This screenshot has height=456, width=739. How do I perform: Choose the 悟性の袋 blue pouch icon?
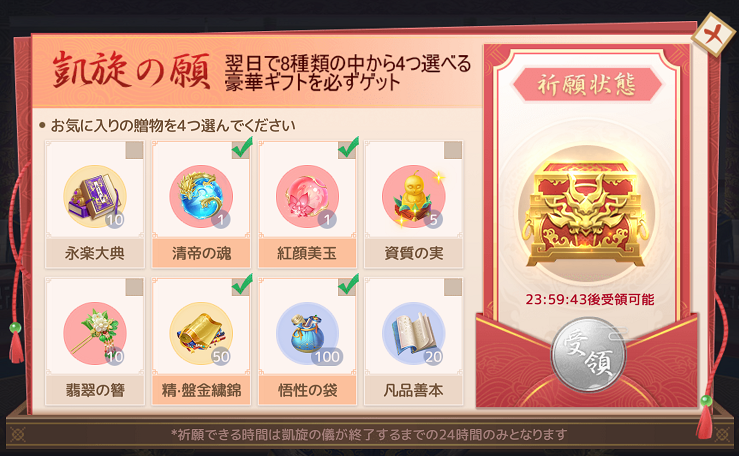[x=307, y=334]
